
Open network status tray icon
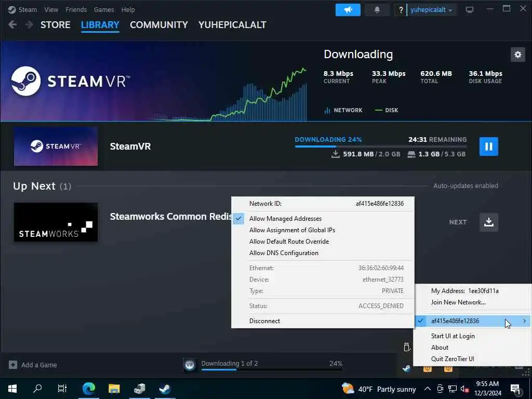click(x=453, y=389)
